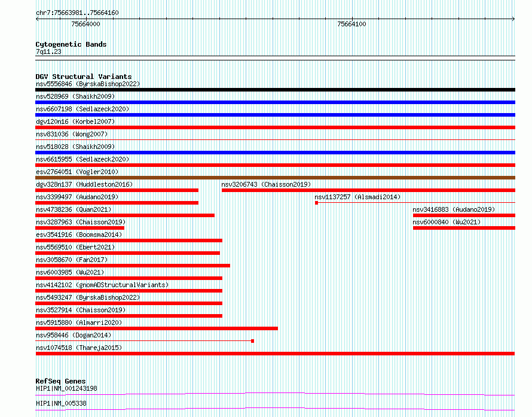532x417 pixels.
Task: Open the HIP1|NM_005338 RefSeq gene entry
Action: (x=61, y=403)
